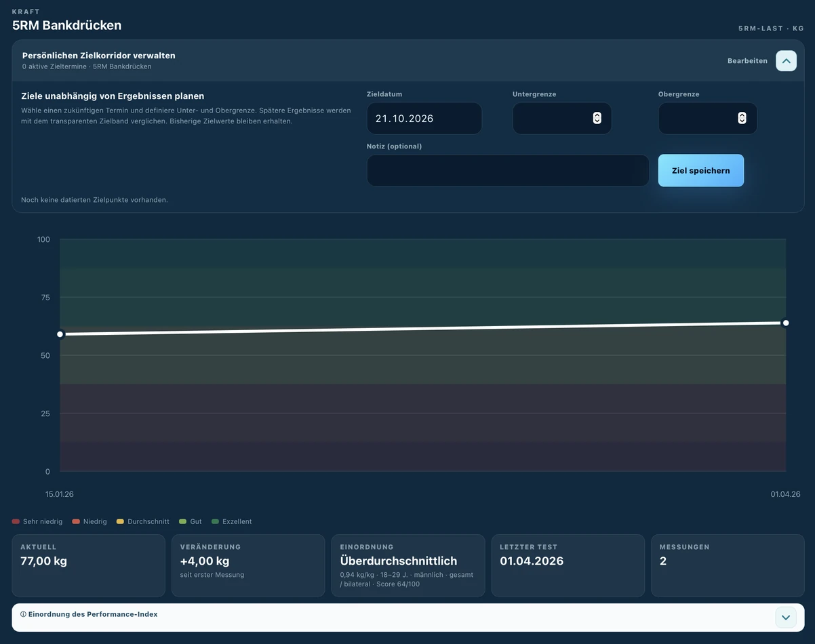Click the KRAFT category label
This screenshot has width=815, height=644.
[26, 12]
